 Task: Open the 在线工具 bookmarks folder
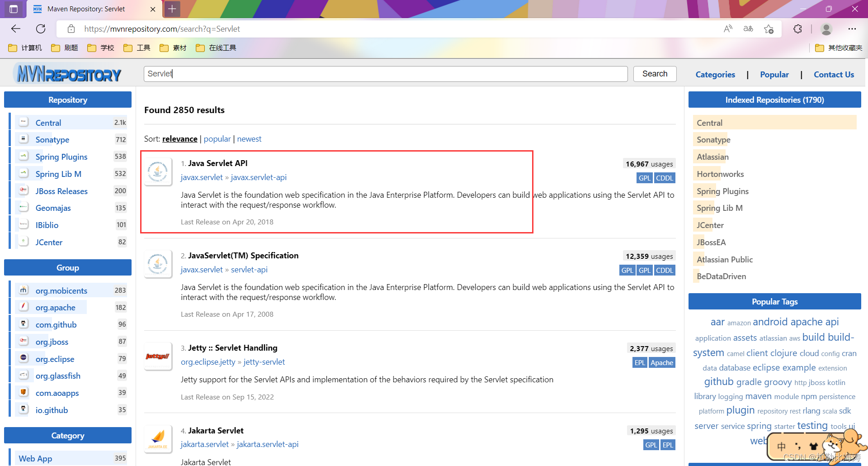(x=216, y=48)
